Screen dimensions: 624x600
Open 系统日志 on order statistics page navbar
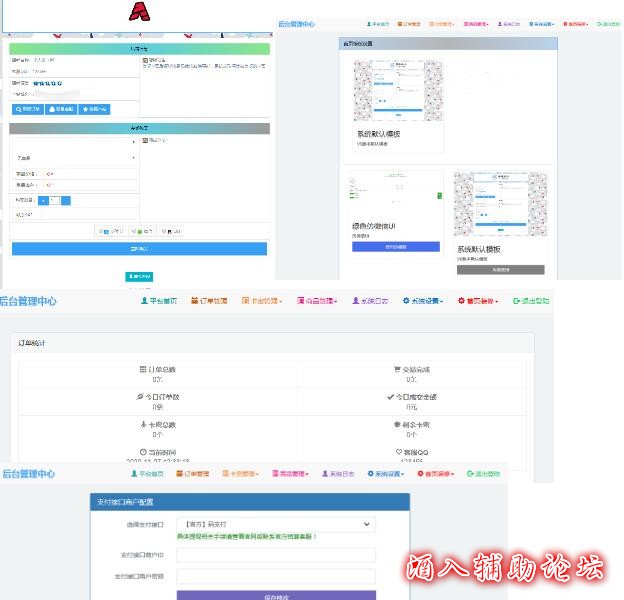tap(370, 301)
